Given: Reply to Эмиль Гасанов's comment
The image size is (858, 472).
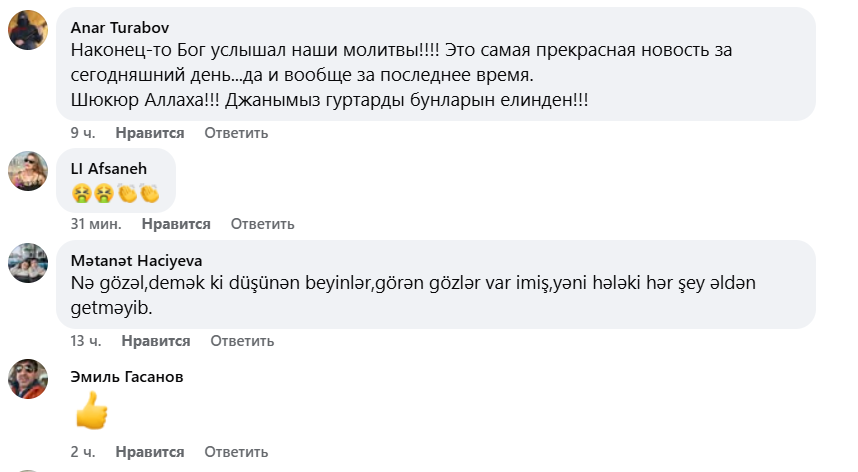Looking at the screenshot, I should click(x=236, y=452).
